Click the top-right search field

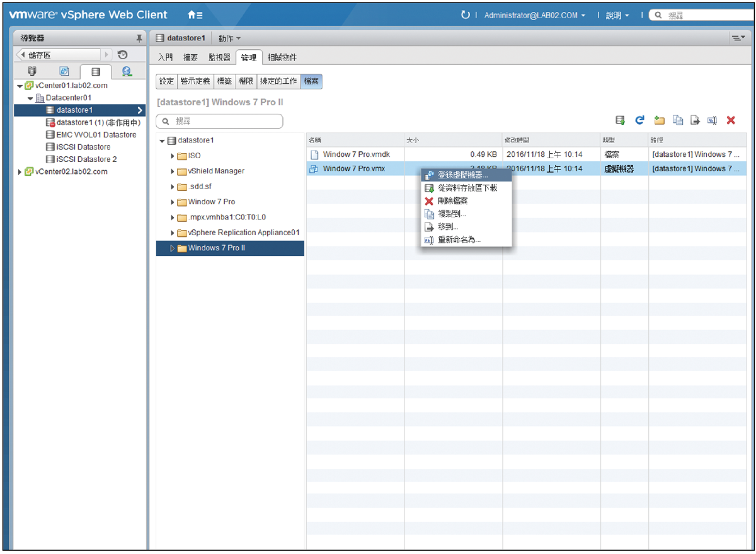pyautogui.click(x=702, y=15)
